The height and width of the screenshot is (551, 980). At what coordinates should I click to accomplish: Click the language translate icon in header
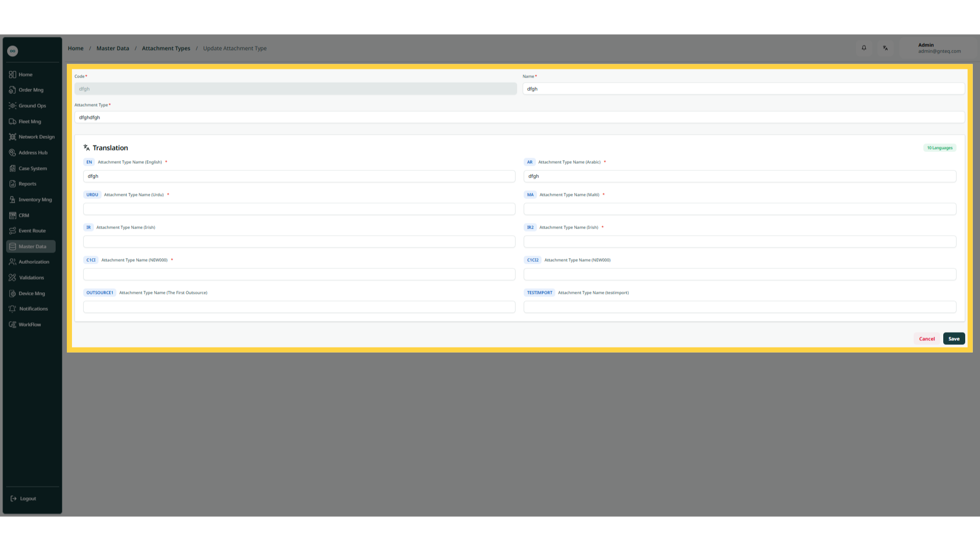[x=886, y=48]
